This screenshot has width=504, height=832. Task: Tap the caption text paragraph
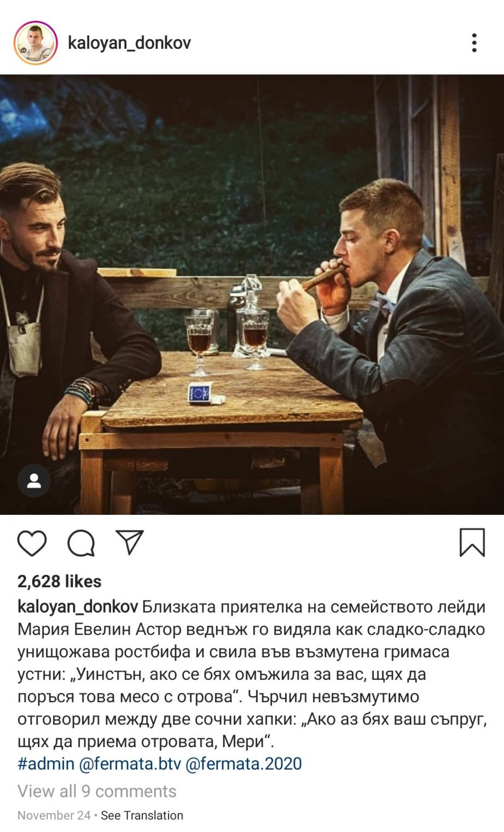pyautogui.click(x=252, y=674)
